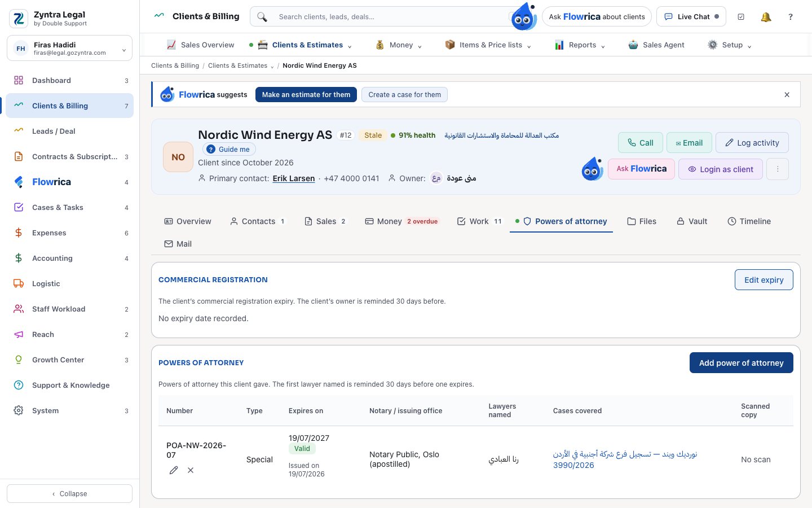Switch to the Timeline tab
This screenshot has height=508, width=812.
pos(749,221)
